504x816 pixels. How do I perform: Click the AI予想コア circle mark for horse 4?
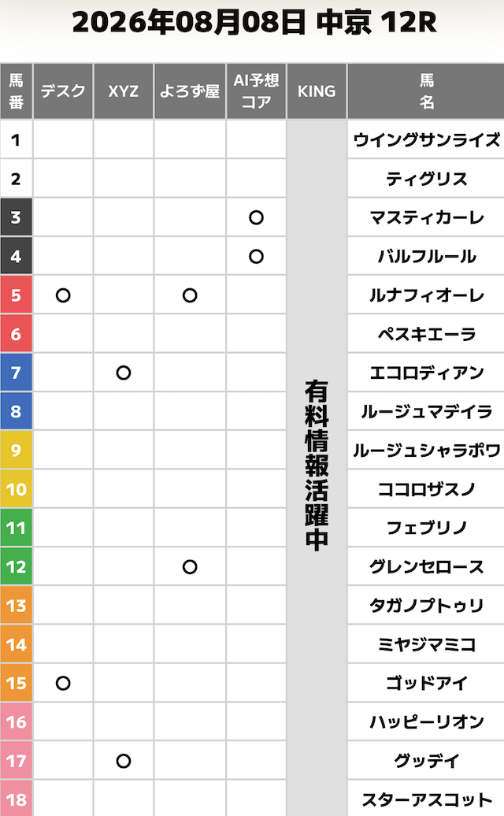click(x=256, y=257)
